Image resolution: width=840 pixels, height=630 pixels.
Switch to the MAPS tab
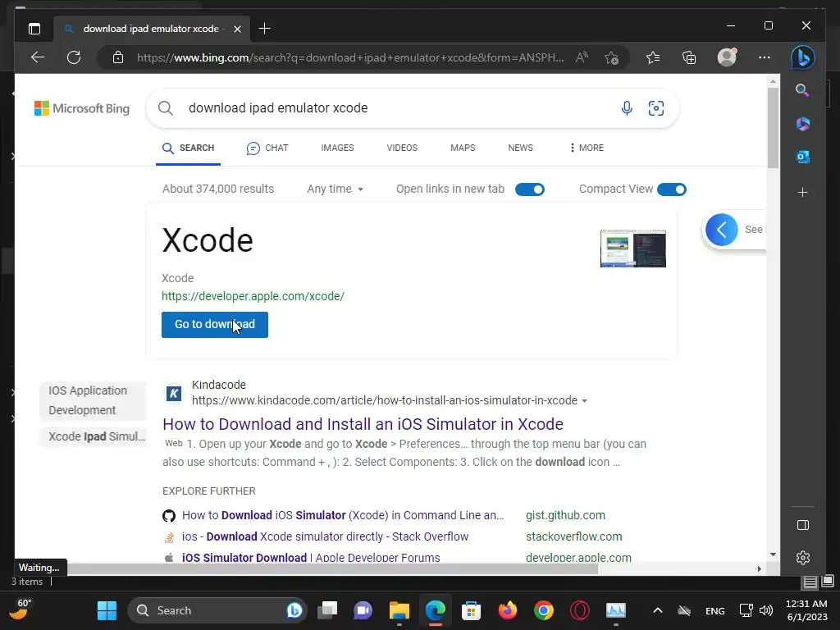pos(463,148)
